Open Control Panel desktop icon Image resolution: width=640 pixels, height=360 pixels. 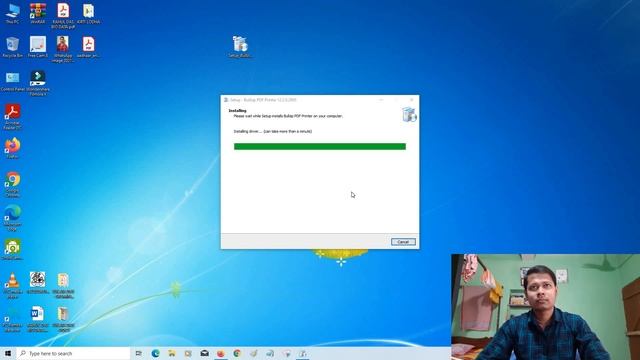[x=13, y=81]
